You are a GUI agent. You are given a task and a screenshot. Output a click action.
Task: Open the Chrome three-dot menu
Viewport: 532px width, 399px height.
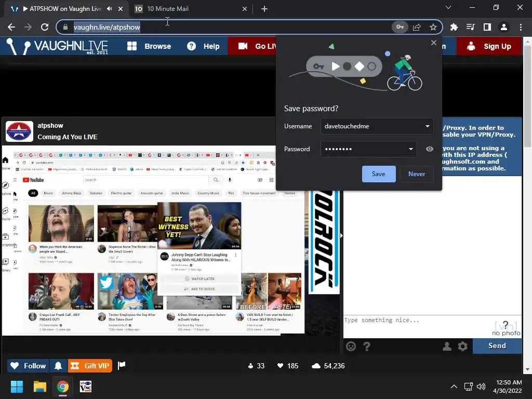[521, 27]
